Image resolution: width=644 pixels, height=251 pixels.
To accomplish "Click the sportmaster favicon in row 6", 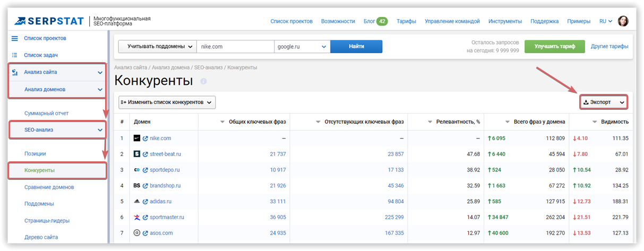I will [x=137, y=217].
